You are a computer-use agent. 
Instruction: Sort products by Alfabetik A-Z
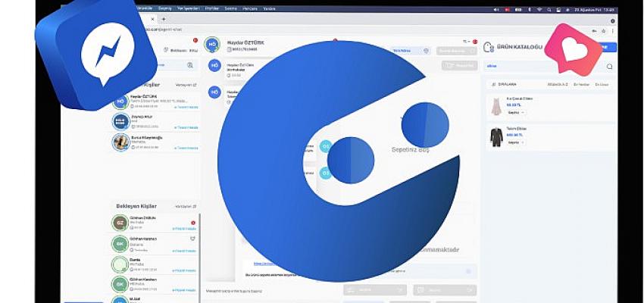point(558,84)
